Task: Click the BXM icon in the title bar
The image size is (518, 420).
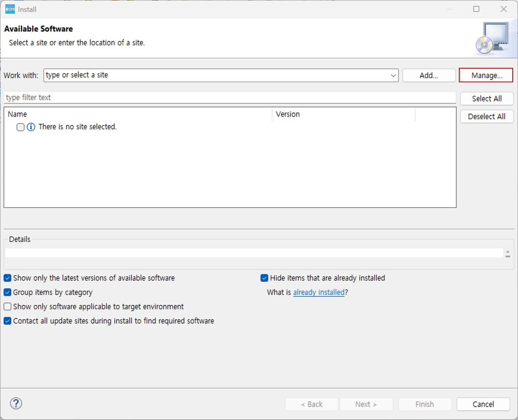Action: pos(10,9)
